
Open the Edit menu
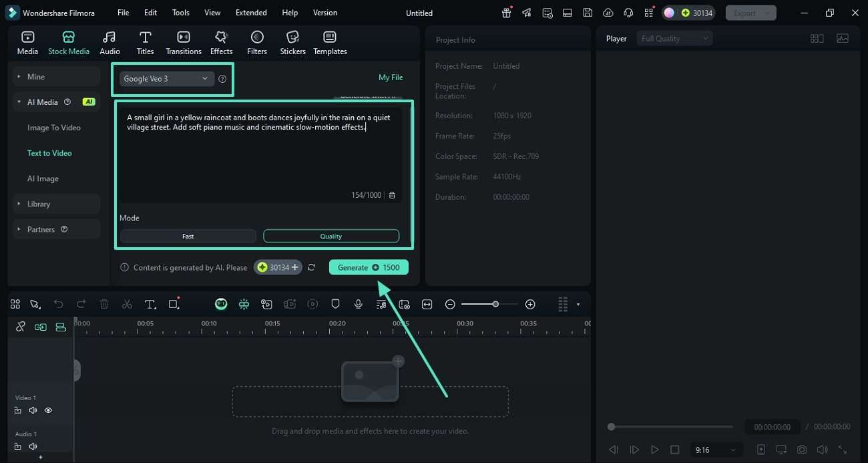[150, 13]
